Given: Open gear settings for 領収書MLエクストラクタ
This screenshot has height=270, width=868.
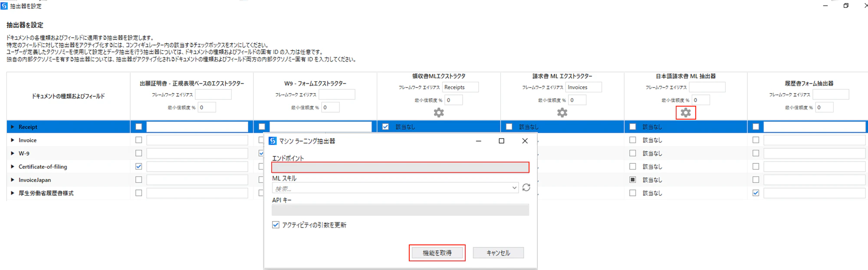Looking at the screenshot, I should [x=439, y=113].
